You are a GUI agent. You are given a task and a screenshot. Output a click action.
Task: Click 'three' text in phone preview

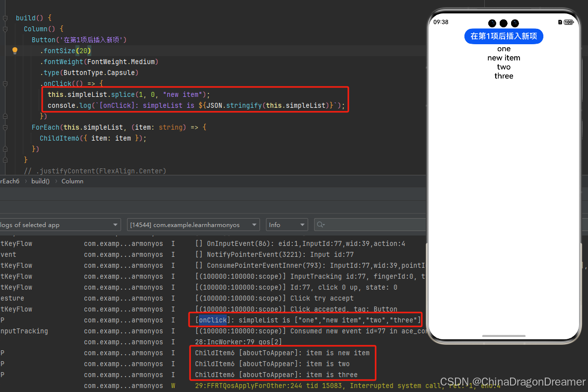point(504,76)
